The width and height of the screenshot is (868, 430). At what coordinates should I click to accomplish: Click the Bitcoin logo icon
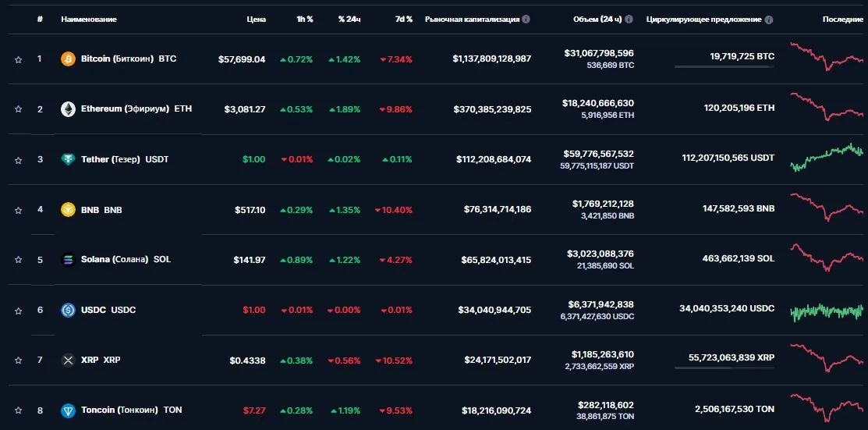(x=68, y=59)
